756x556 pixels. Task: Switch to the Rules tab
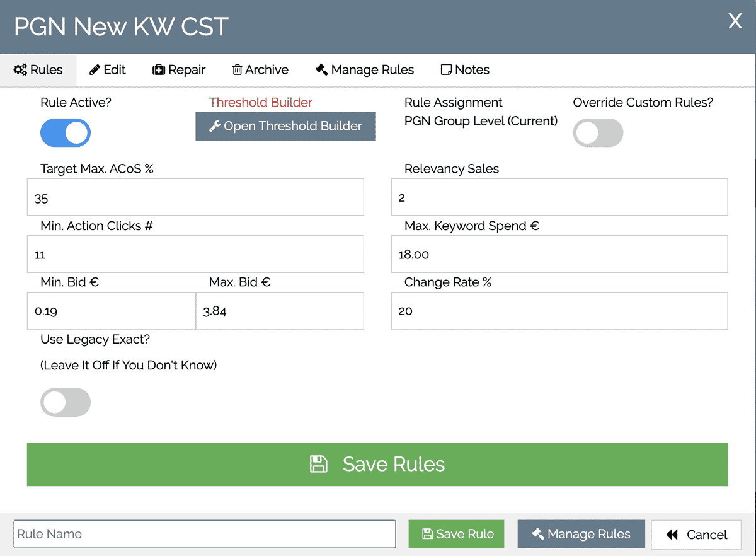38,70
